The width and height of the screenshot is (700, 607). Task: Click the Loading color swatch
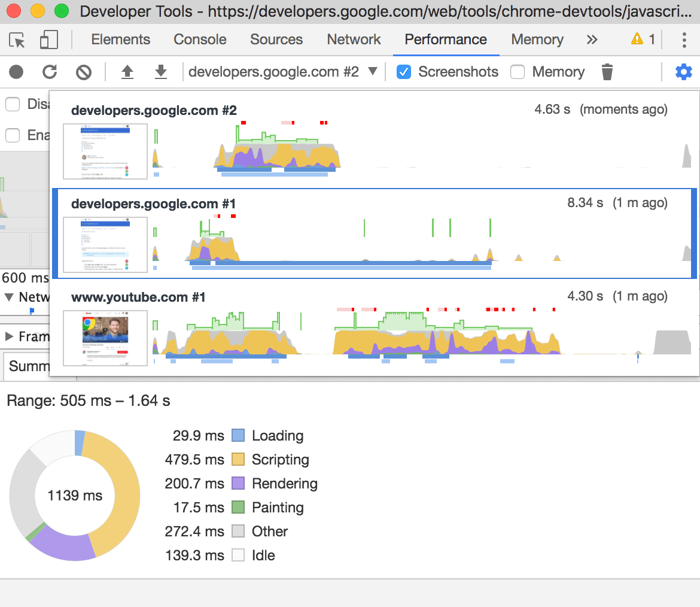click(238, 435)
